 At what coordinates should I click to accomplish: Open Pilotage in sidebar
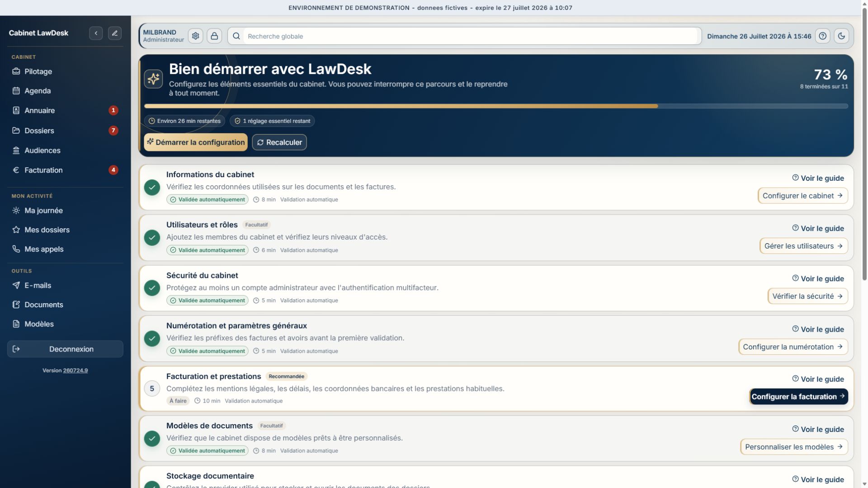click(65, 71)
